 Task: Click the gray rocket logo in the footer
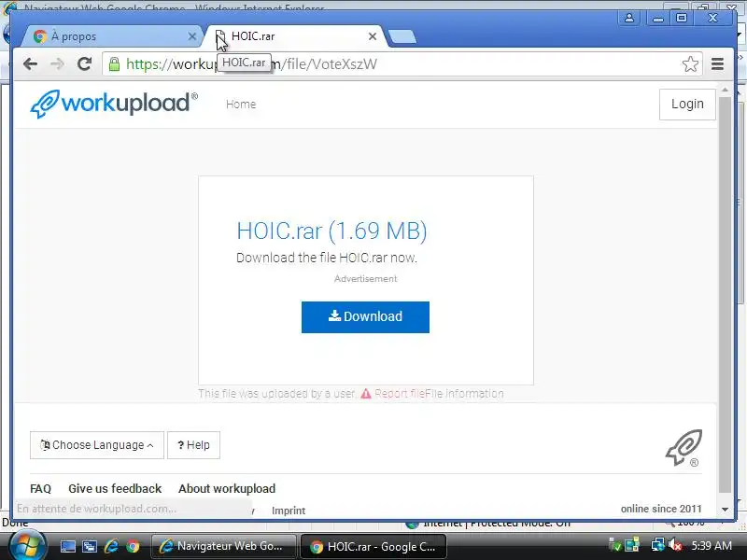[684, 448]
